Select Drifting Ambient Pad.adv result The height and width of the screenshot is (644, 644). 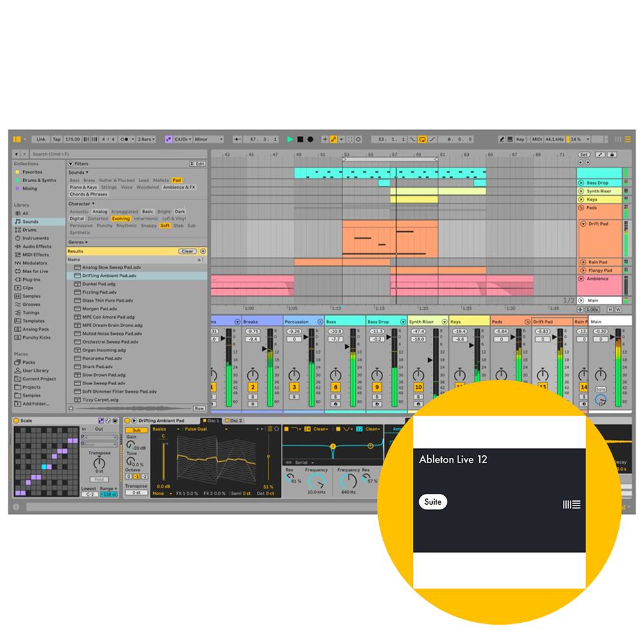pos(137,276)
